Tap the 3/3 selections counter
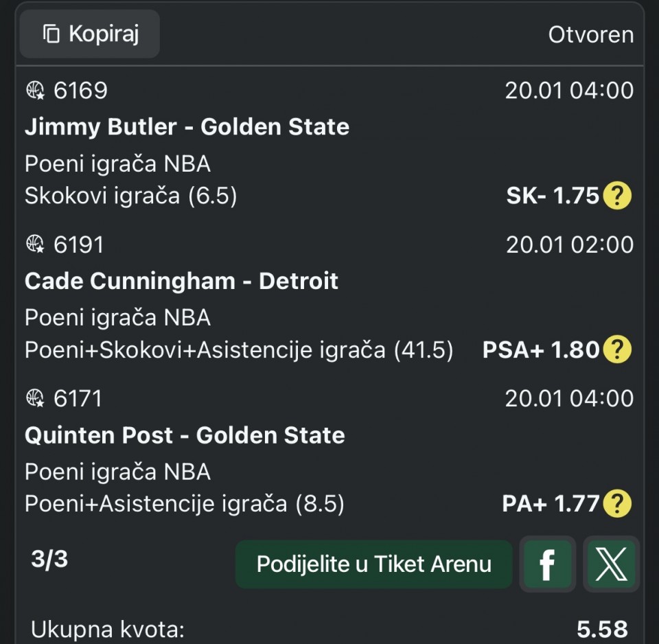 click(x=49, y=560)
